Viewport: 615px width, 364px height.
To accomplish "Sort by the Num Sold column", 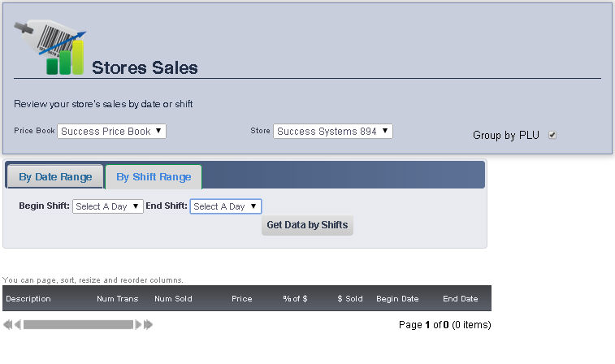I will coord(173,299).
